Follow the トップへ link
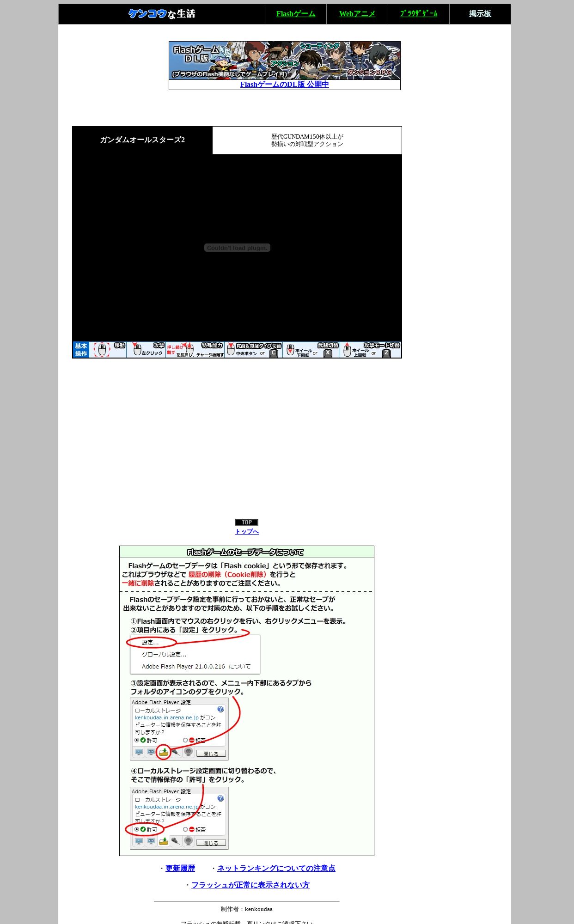The width and height of the screenshot is (574, 924). pyautogui.click(x=247, y=532)
